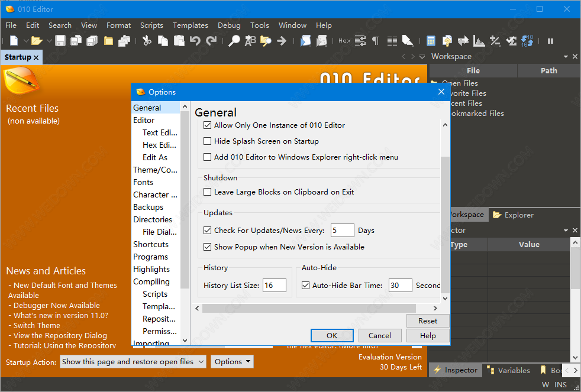Image resolution: width=581 pixels, height=392 pixels.
Task: Open dropdown arrow next to New file icon
Action: [26, 41]
